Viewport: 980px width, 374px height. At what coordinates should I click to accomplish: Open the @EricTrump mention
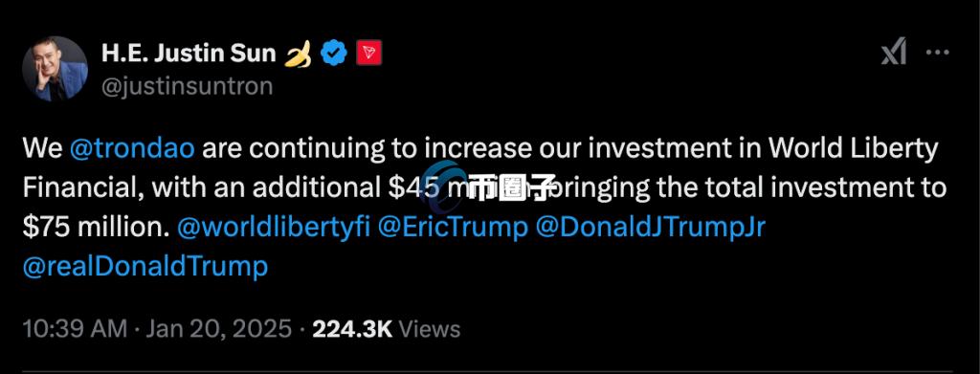pyautogui.click(x=453, y=228)
